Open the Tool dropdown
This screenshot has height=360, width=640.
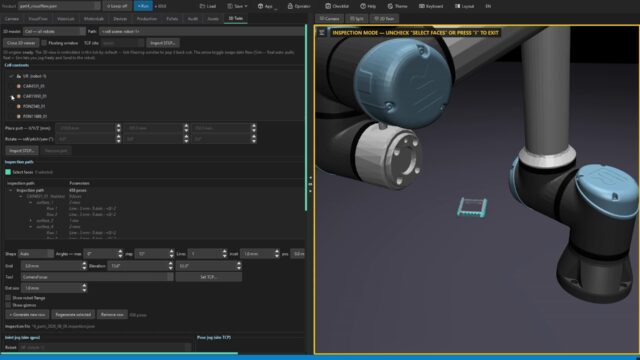(97, 277)
